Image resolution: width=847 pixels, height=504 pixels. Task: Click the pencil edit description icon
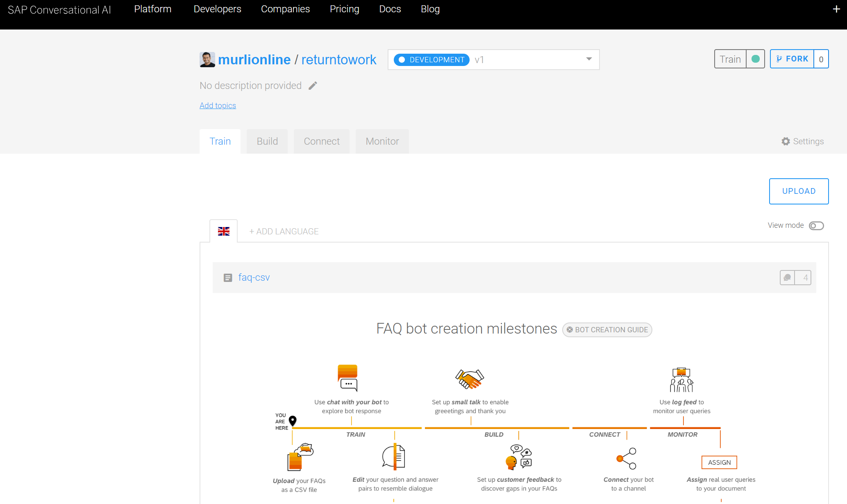(313, 86)
